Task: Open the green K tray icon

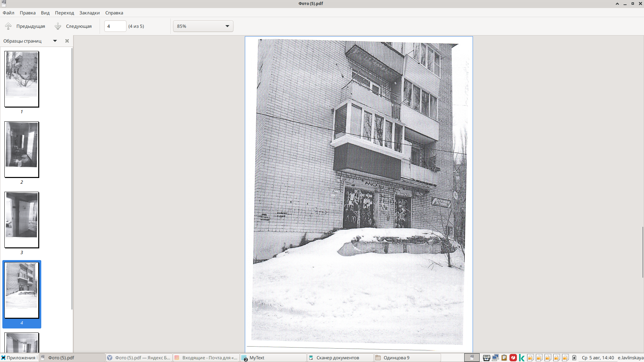Action: 522,358
